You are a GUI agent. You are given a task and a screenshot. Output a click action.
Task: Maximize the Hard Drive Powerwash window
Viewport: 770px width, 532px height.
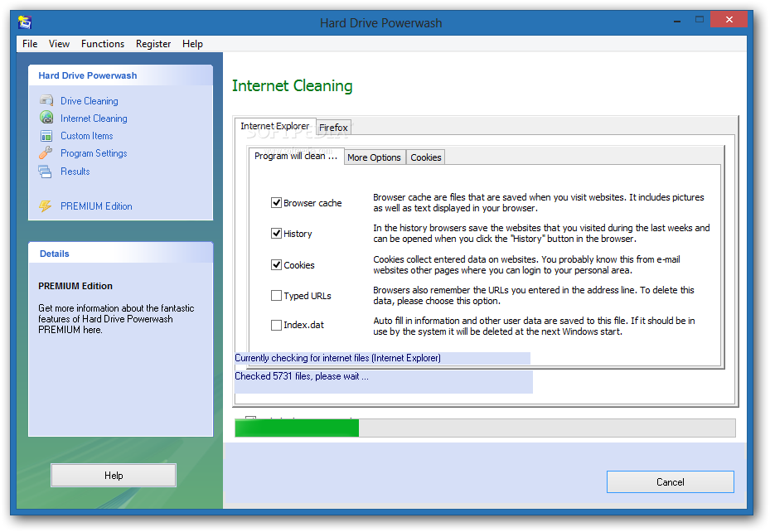click(x=700, y=20)
